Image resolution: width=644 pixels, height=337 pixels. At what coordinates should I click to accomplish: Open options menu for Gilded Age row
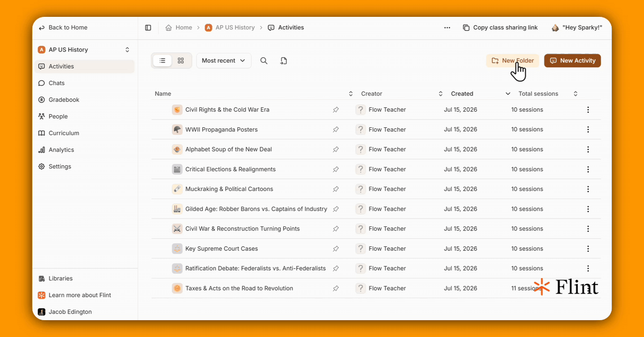588,209
